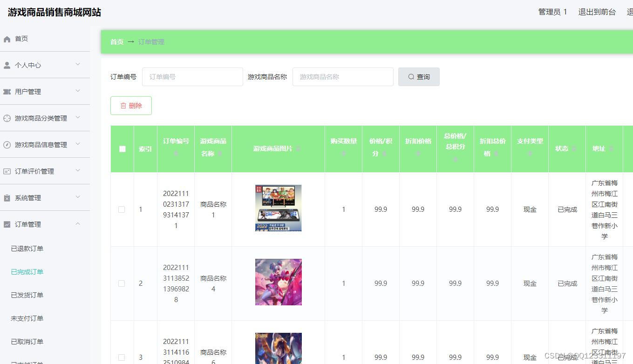Click 已完成 status in row 1
This screenshot has height=364, width=633.
pyautogui.click(x=567, y=209)
